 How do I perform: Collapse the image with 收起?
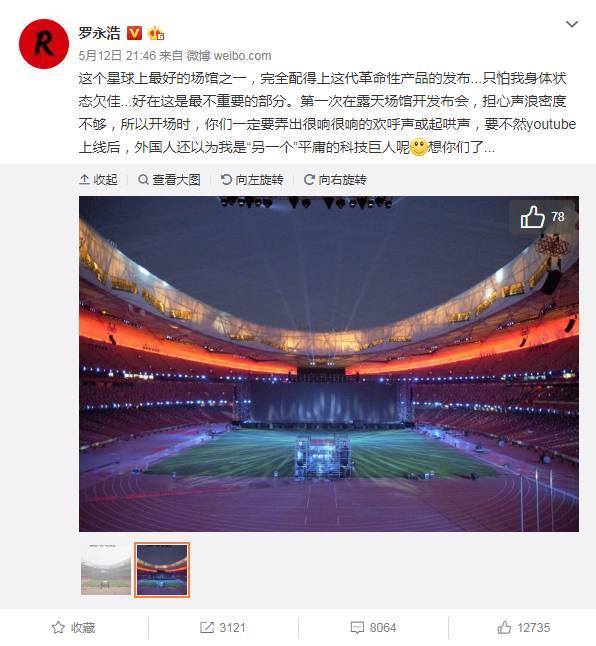point(98,180)
